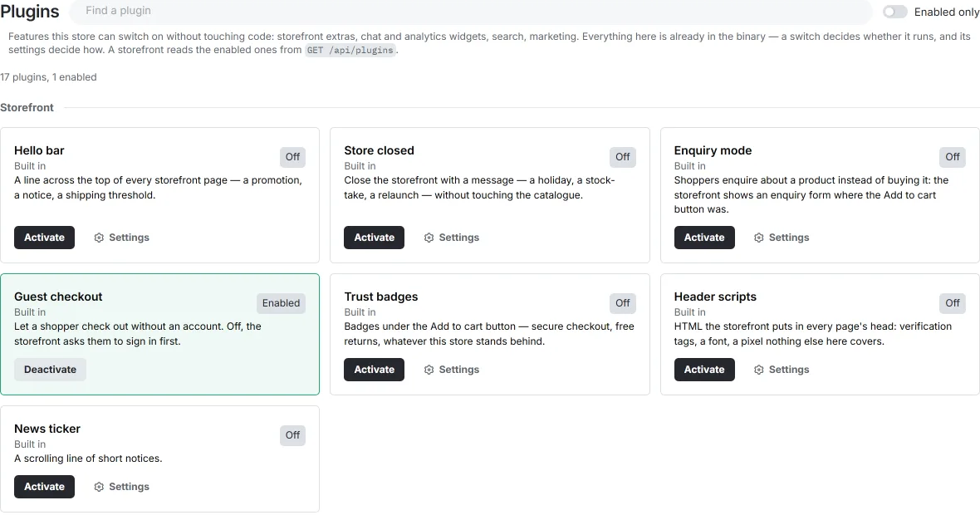
Task: Open Hello bar Settings
Action: tap(122, 238)
